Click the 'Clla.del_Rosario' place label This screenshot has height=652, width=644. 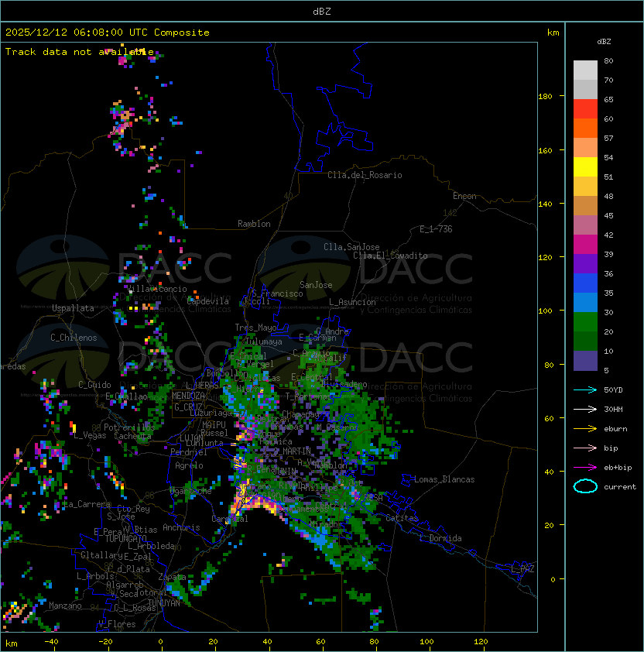(365, 175)
